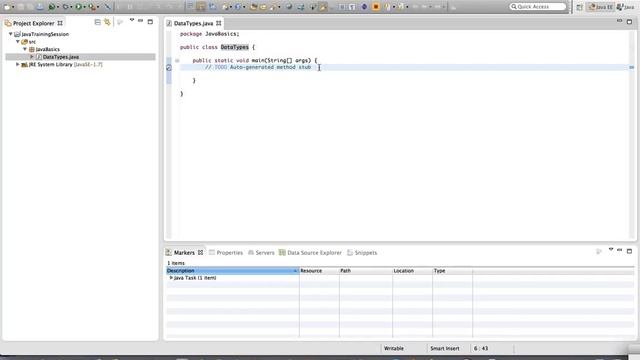Screen dimensions: 640x360
Task: Maximize the Project Explorer panel
Action: (150, 21)
